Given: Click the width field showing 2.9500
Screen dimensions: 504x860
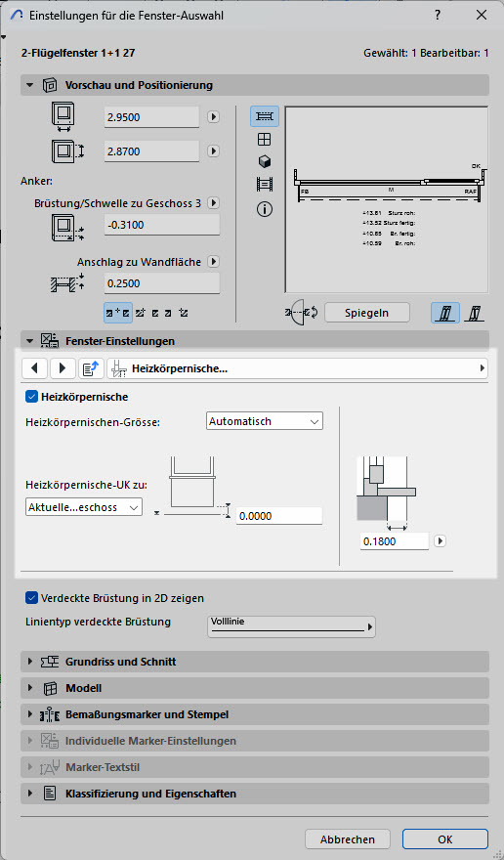Looking at the screenshot, I should (151, 117).
